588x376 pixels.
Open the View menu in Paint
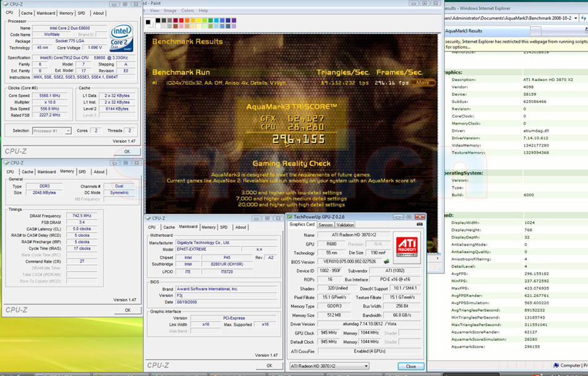pos(155,11)
